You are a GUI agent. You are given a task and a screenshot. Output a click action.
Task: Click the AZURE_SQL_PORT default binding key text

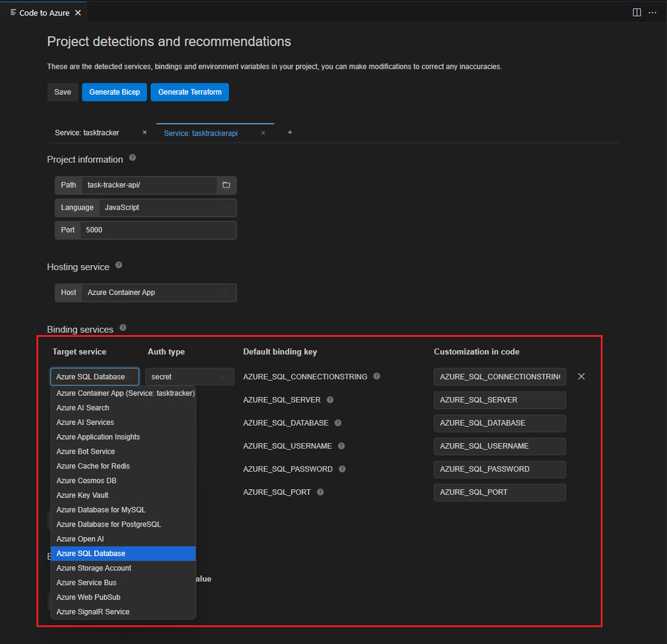[277, 493]
